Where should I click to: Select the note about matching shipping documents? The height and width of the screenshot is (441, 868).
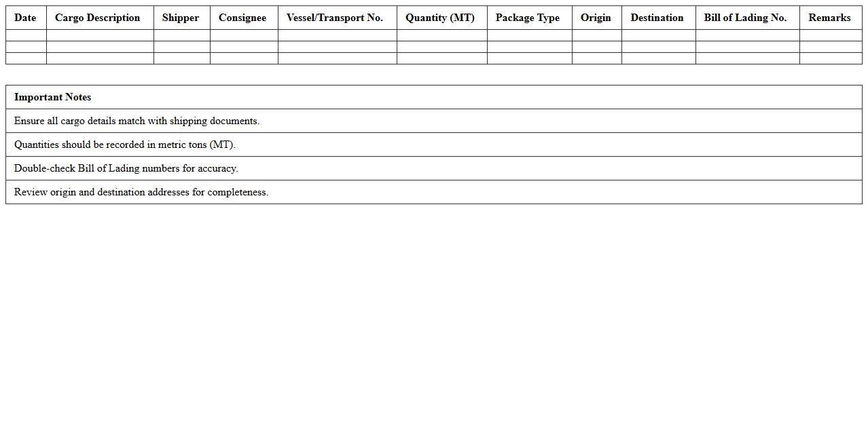433,120
